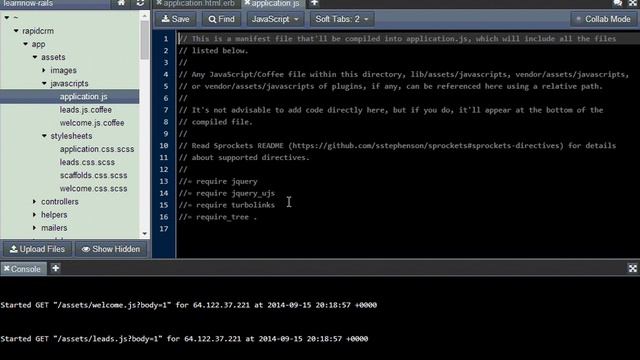Expand the images folder
The height and width of the screenshot is (360, 640).
point(44,70)
